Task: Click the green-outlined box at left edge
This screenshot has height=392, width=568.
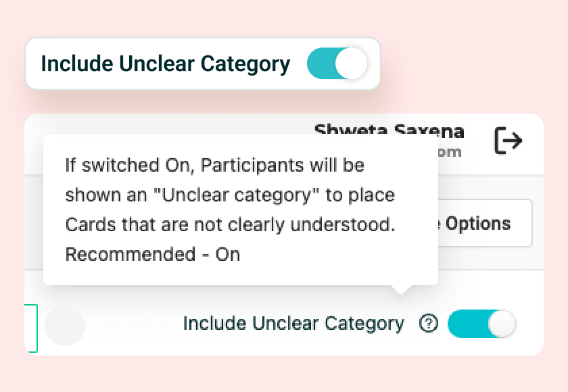Action: [31, 328]
